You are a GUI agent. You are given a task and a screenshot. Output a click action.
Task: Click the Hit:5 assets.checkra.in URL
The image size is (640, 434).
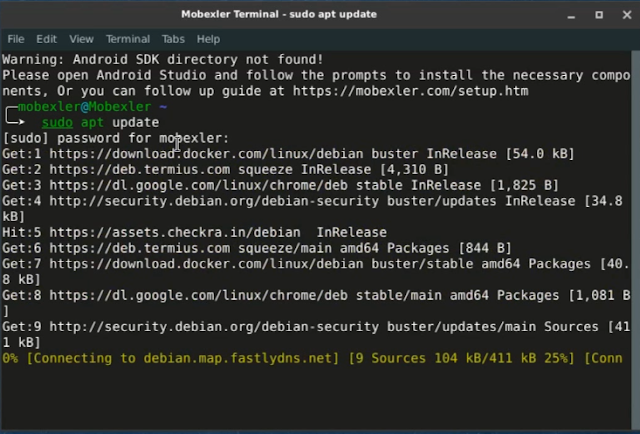(x=175, y=233)
